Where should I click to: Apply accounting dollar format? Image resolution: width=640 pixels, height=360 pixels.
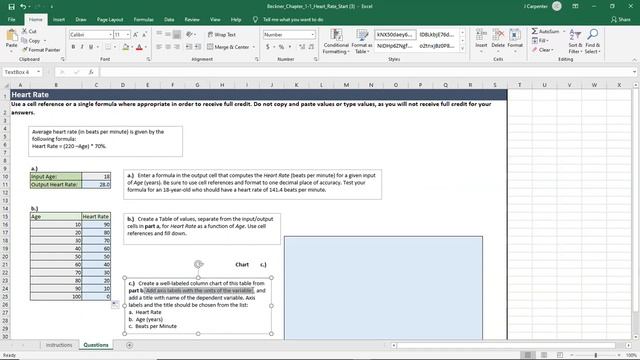click(x=268, y=47)
